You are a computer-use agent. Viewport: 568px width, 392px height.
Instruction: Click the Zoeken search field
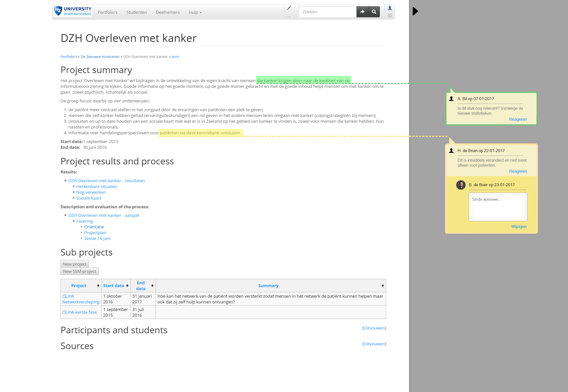[x=327, y=12]
